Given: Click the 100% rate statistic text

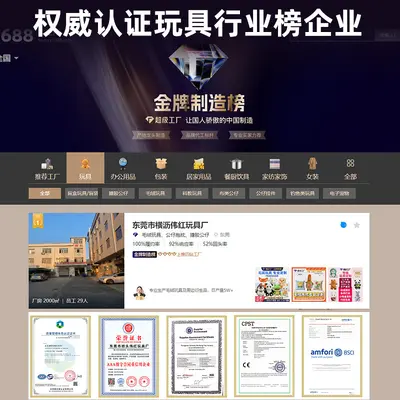Looking at the screenshot, I should point(146,244).
